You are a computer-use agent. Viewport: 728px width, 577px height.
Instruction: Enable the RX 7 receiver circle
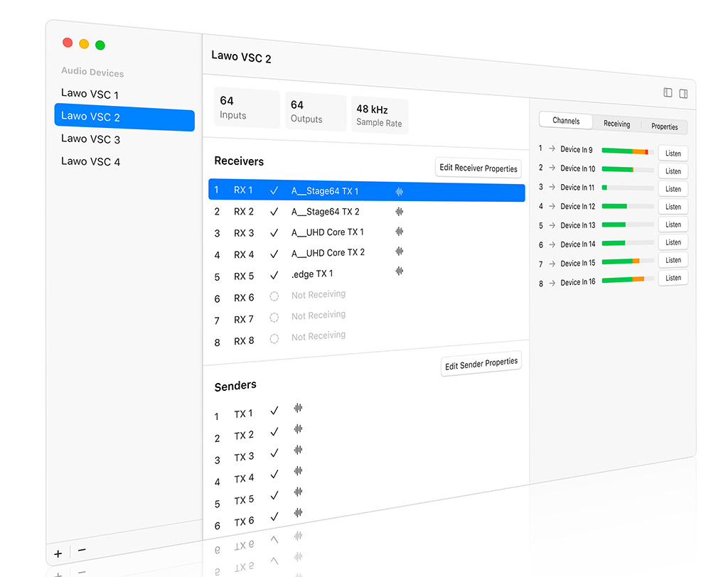[274, 318]
